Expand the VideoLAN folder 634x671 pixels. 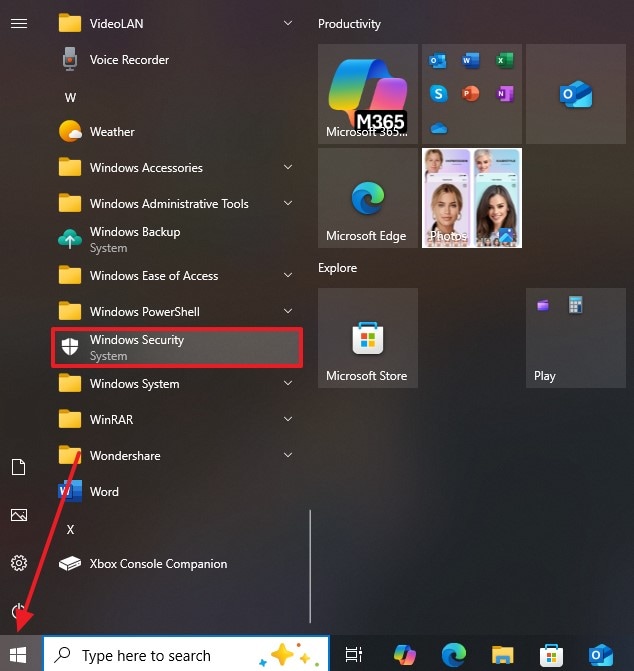[177, 24]
